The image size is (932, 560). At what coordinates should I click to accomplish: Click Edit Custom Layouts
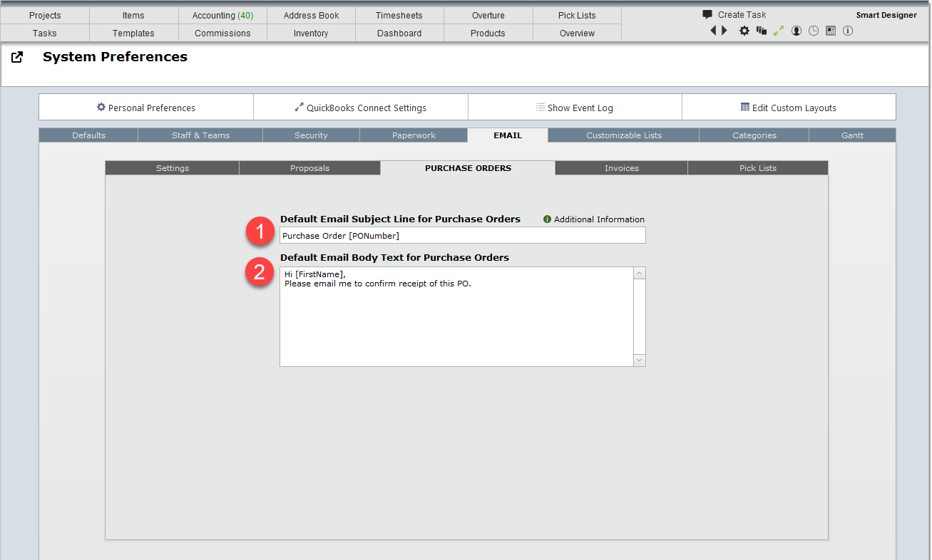(789, 108)
